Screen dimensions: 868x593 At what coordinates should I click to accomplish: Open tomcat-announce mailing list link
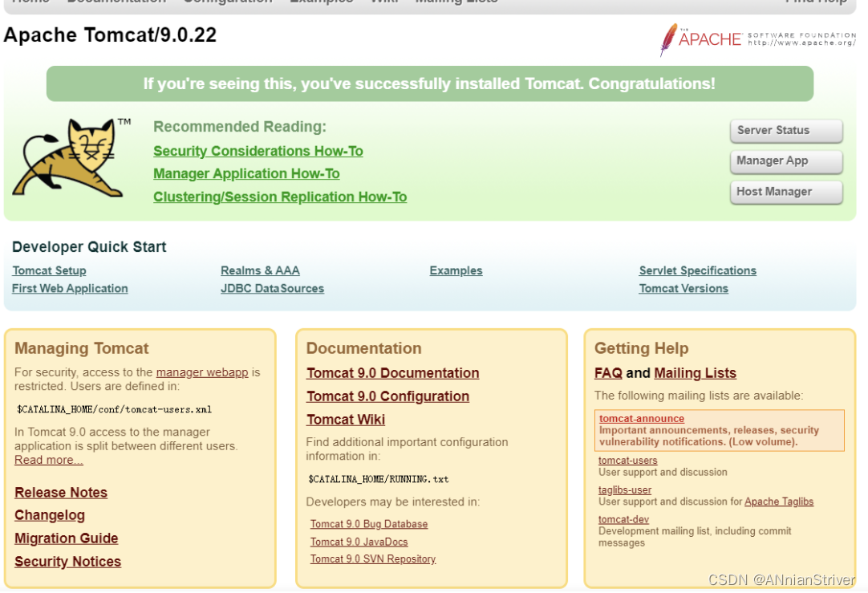coord(642,419)
